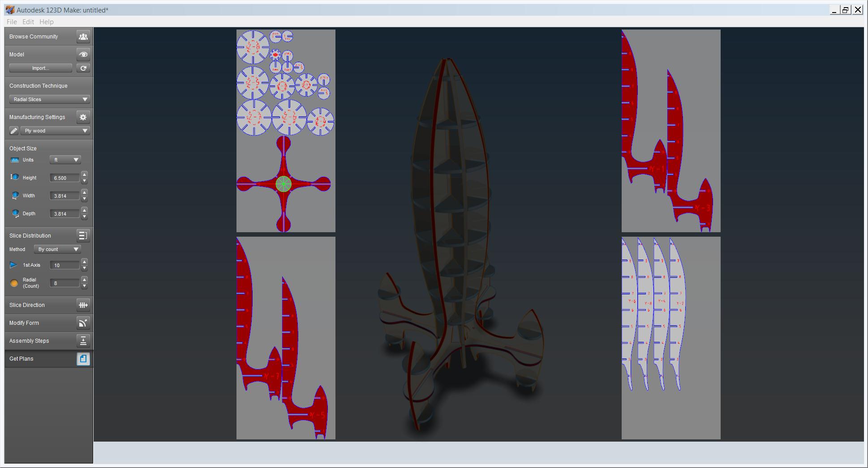This screenshot has width=868, height=468.
Task: Click the pencil edit material icon
Action: click(14, 131)
